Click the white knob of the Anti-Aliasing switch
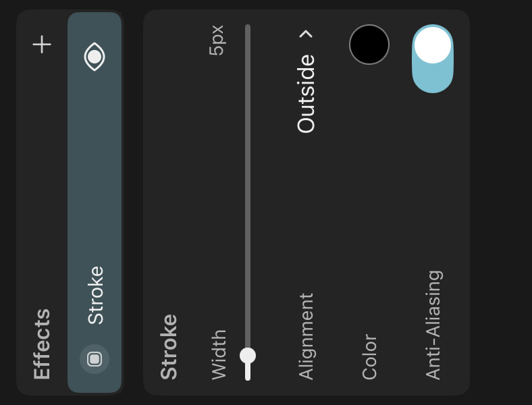 433,45
